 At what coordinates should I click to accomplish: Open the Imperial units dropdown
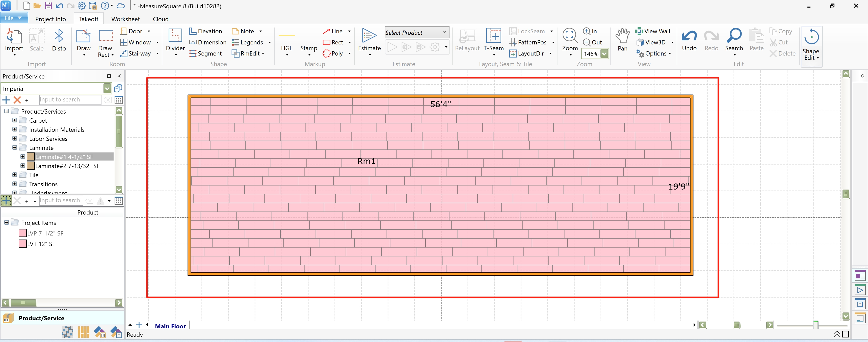107,89
